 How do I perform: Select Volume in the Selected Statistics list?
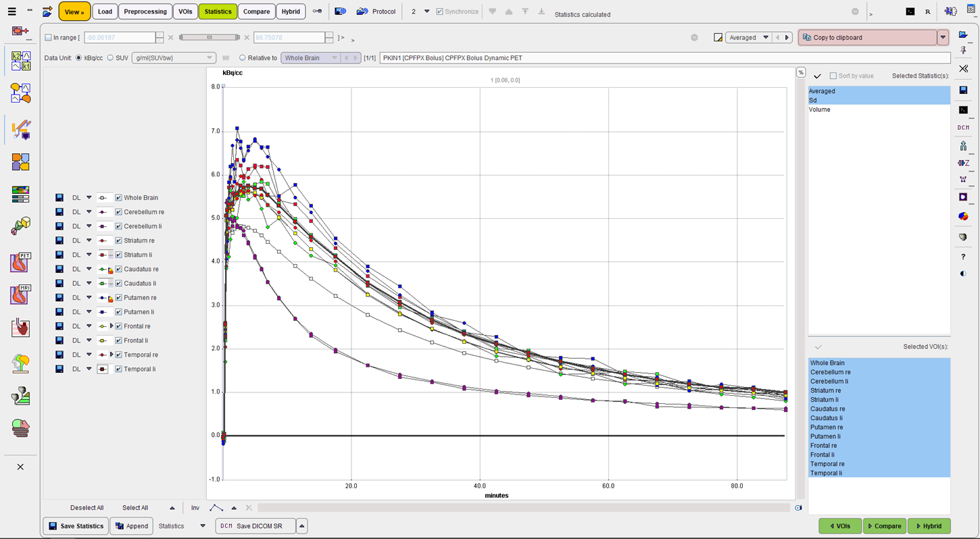point(879,109)
